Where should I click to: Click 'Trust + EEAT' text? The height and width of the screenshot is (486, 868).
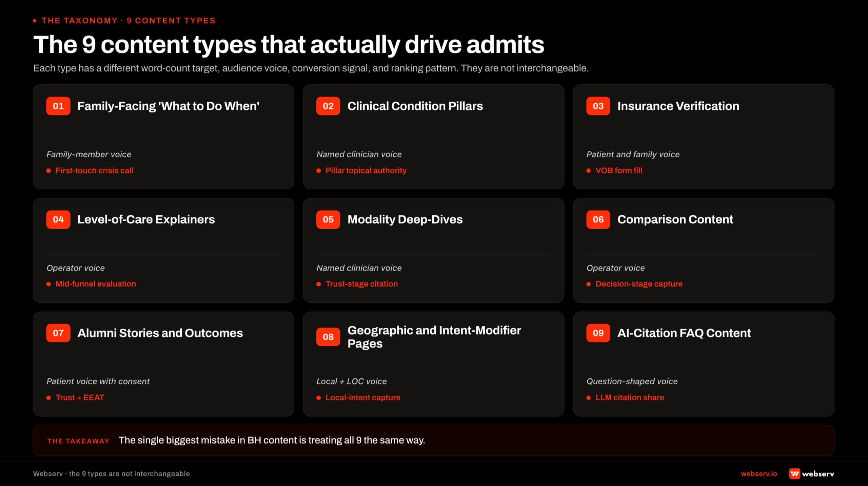coord(80,398)
